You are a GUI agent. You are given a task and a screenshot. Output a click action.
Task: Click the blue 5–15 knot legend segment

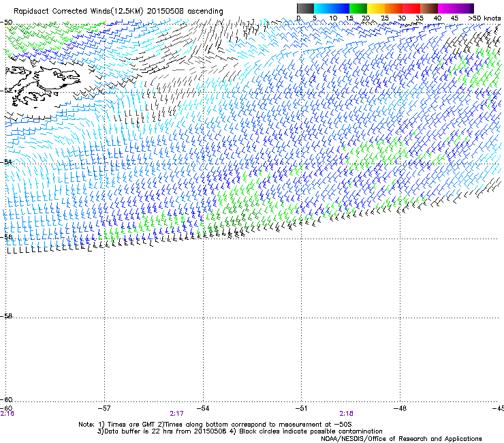click(x=332, y=8)
